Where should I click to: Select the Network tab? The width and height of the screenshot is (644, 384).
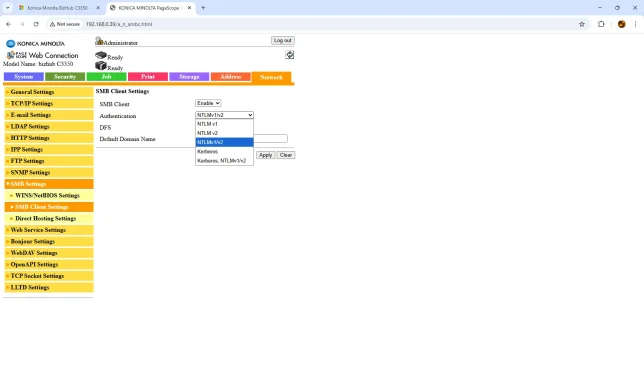tap(271, 77)
